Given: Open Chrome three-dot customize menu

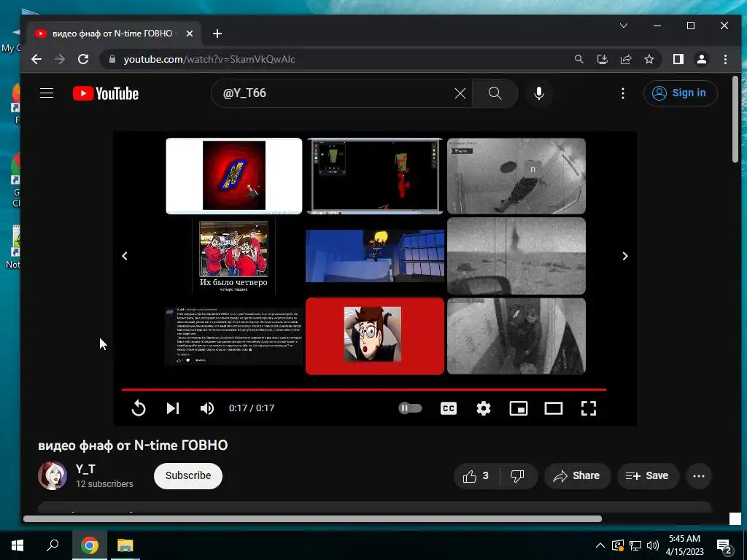Looking at the screenshot, I should click(726, 59).
